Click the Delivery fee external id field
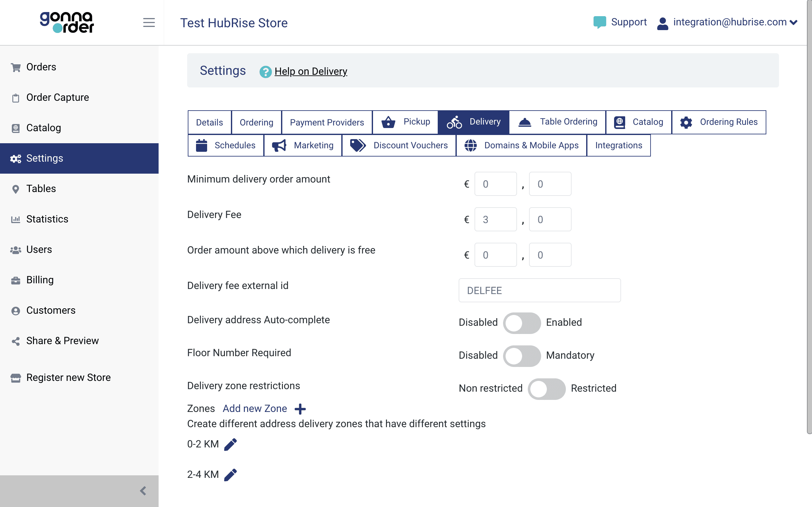This screenshot has height=507, width=812. click(539, 290)
